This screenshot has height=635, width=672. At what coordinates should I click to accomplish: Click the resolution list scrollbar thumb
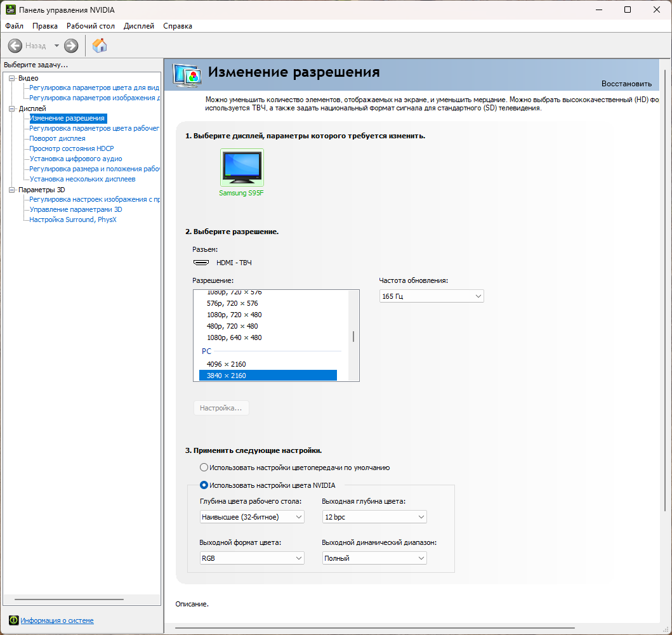tap(353, 336)
